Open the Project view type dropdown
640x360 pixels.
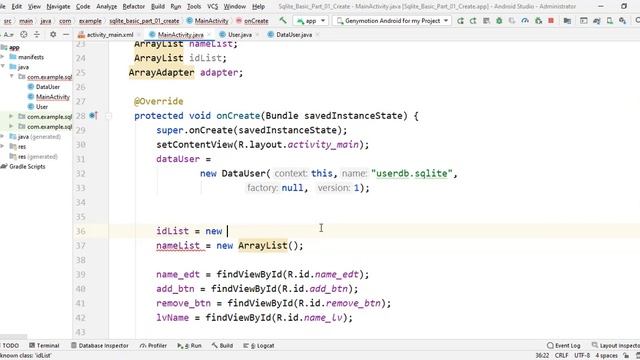tap(8, 35)
